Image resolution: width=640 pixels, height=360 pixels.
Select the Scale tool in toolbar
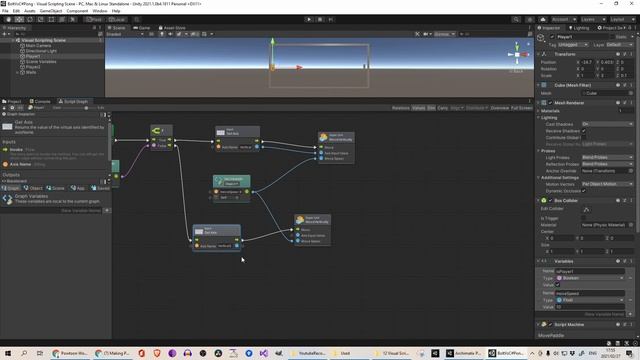(40, 19)
